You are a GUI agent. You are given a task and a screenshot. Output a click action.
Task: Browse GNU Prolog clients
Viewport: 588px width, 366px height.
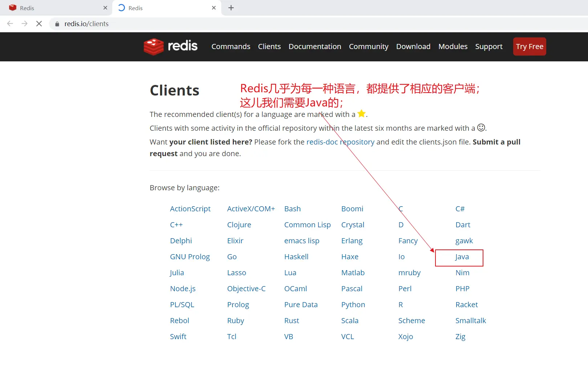pyautogui.click(x=190, y=257)
